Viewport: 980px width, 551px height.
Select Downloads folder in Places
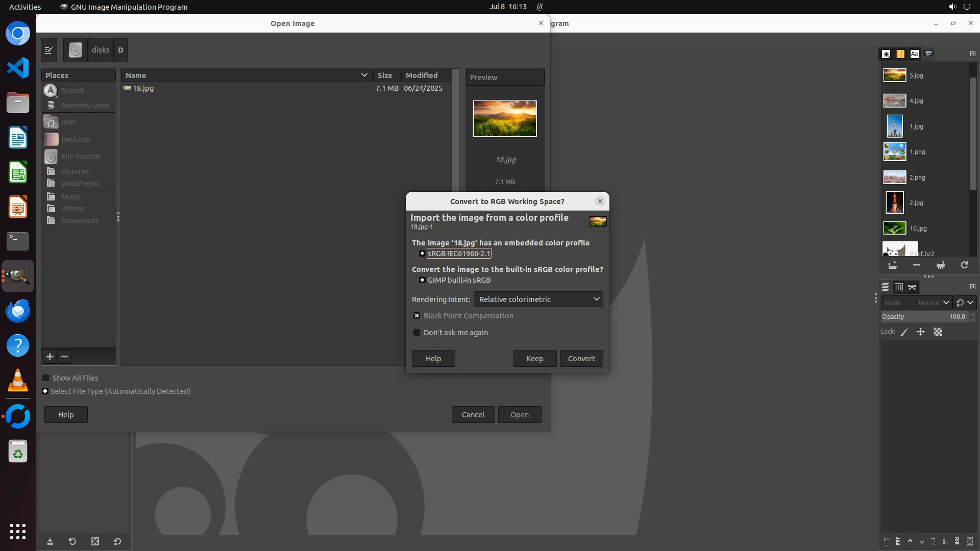coord(80,220)
